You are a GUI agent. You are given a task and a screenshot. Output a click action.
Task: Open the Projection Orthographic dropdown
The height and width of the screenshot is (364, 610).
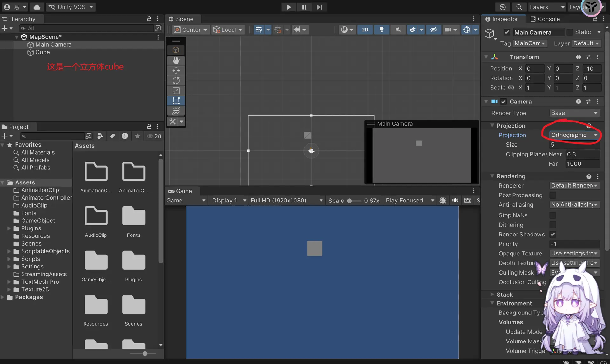pyautogui.click(x=574, y=135)
